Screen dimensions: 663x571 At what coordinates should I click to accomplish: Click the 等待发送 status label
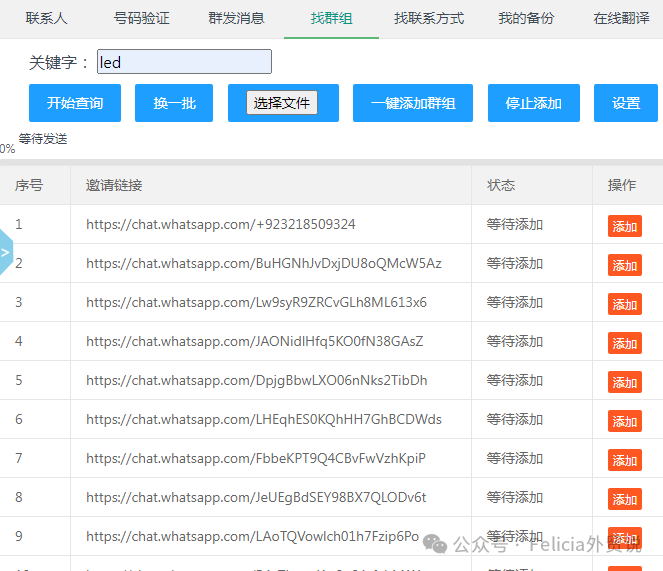coord(43,139)
